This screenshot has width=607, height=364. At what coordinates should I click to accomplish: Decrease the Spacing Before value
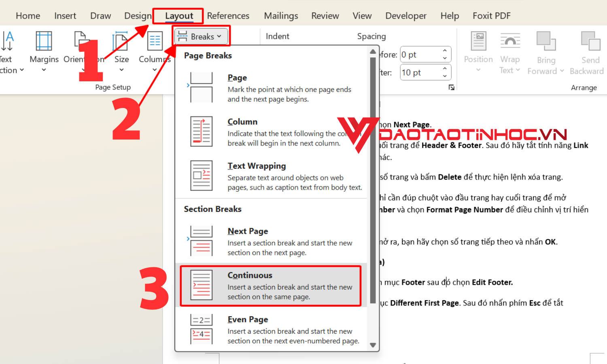click(445, 59)
